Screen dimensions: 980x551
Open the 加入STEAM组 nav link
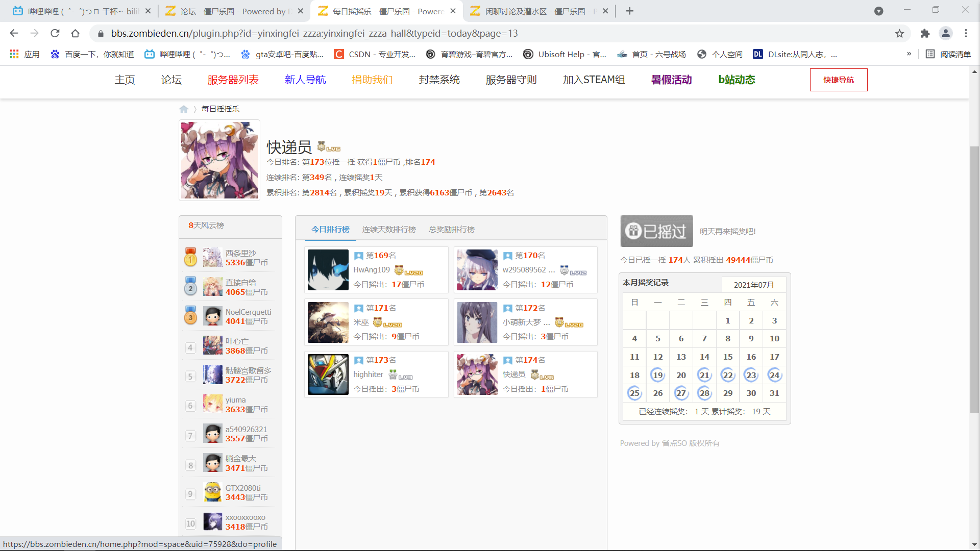(594, 80)
